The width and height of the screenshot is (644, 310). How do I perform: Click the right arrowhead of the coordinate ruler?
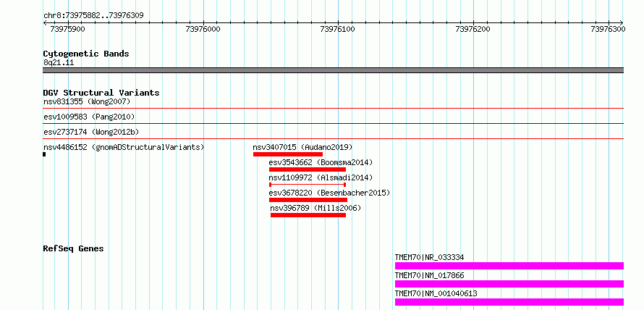[622, 22]
